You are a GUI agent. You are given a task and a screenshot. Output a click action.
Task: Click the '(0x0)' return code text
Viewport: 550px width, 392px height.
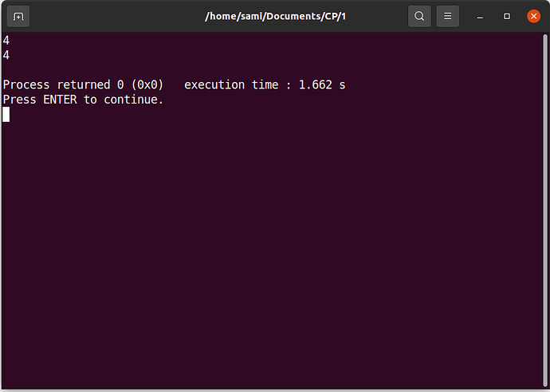click(147, 84)
